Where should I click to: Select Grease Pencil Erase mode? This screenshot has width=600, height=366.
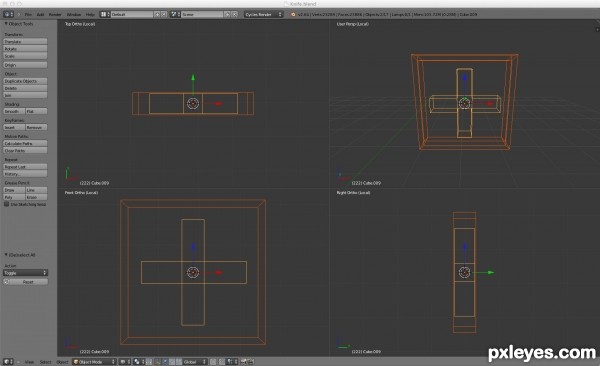coord(36,197)
